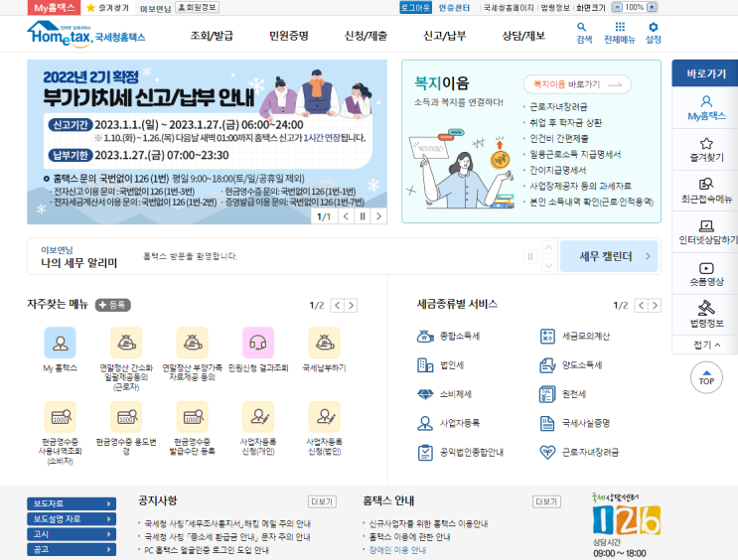Go to next 자주찾는 메뉴 page

351,306
